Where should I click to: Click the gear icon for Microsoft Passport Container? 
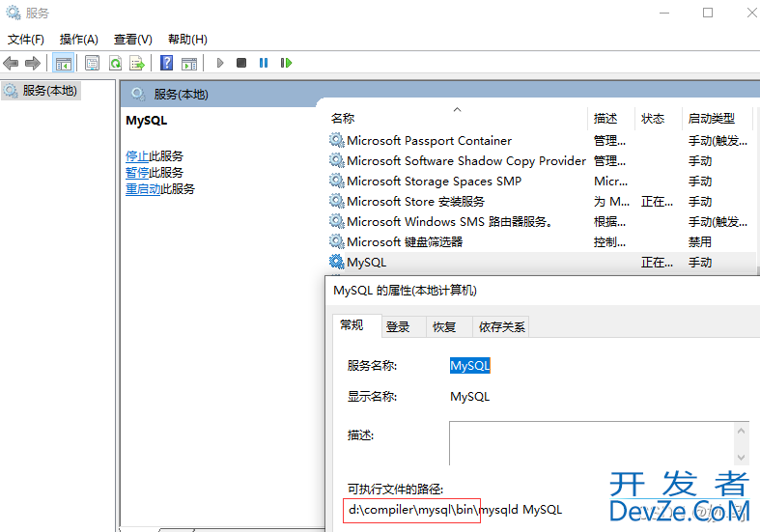coord(336,141)
